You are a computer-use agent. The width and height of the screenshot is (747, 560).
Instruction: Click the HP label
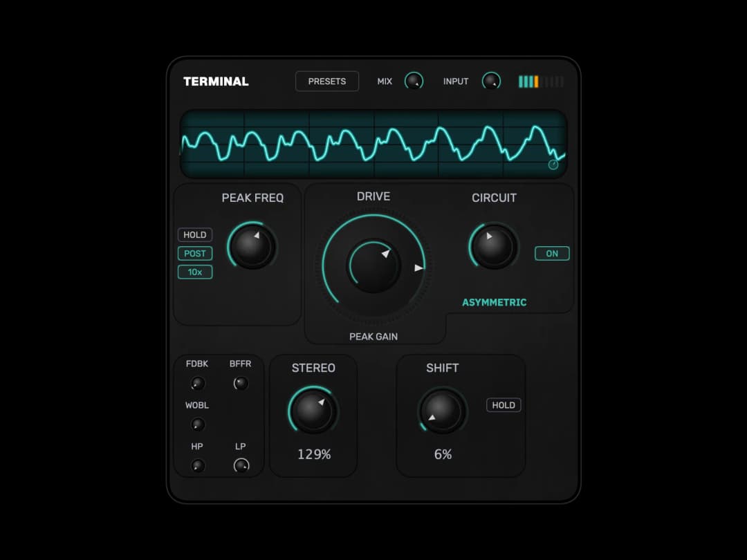point(196,446)
